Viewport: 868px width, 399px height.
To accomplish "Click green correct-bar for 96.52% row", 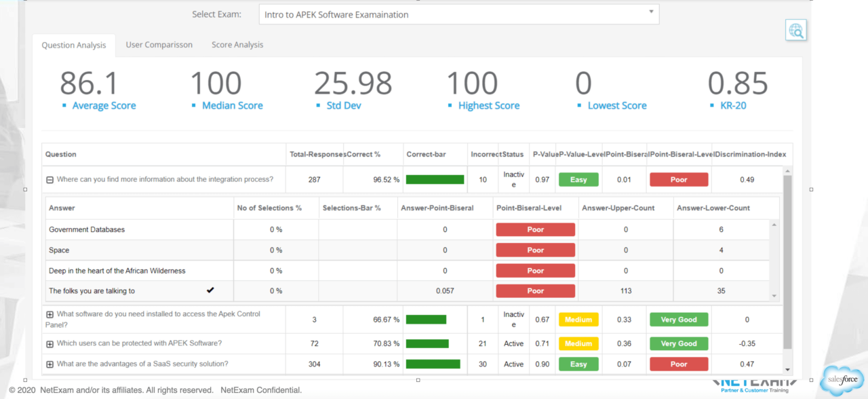I will tap(434, 180).
